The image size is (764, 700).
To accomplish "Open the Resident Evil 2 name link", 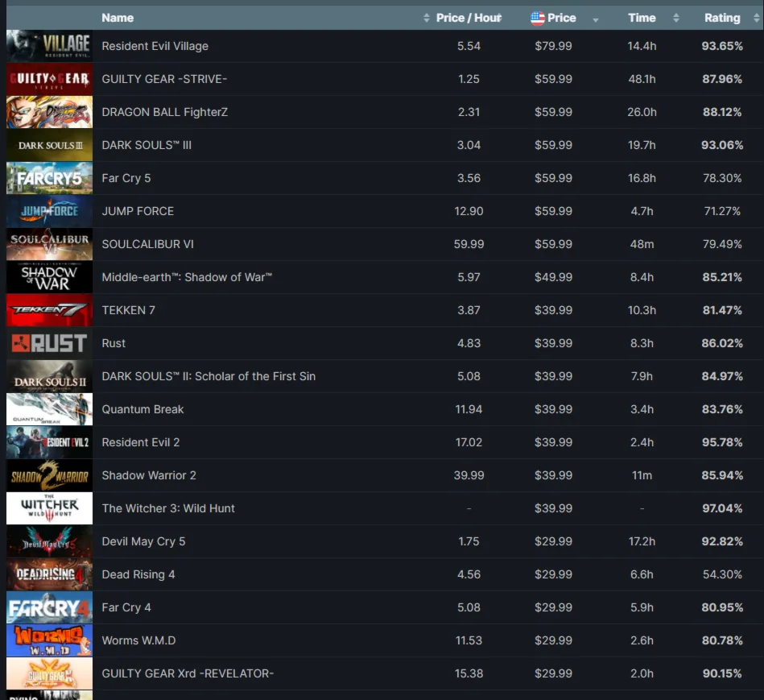I will (140, 442).
